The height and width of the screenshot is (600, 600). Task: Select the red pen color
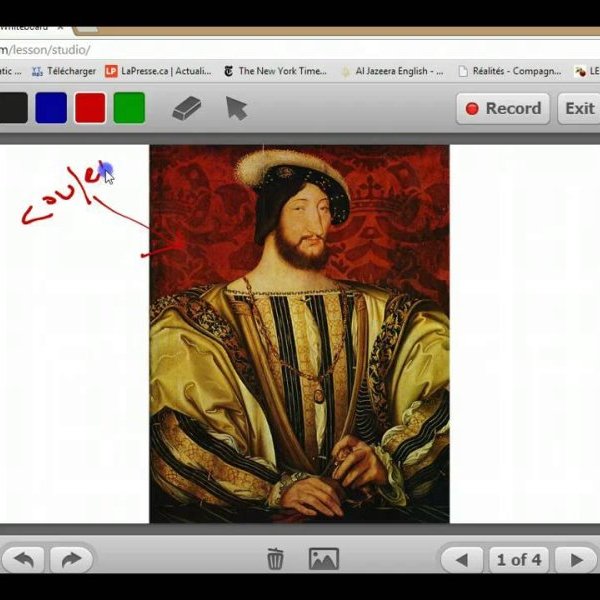click(90, 108)
